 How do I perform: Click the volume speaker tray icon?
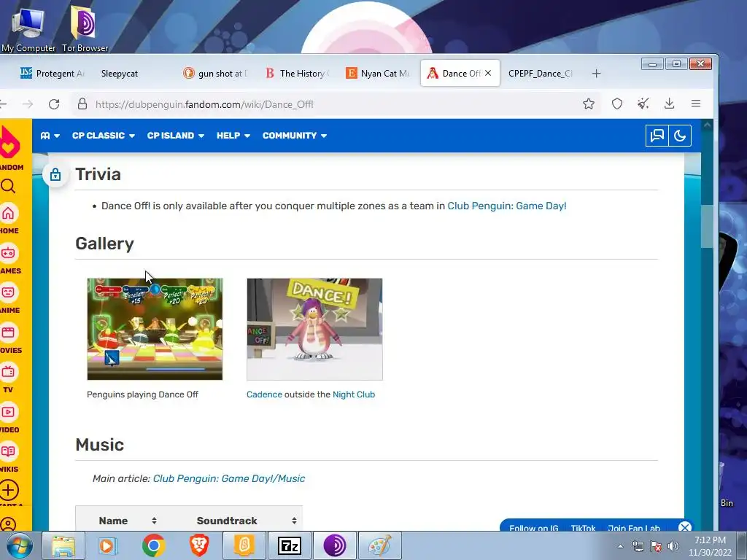pos(673,547)
